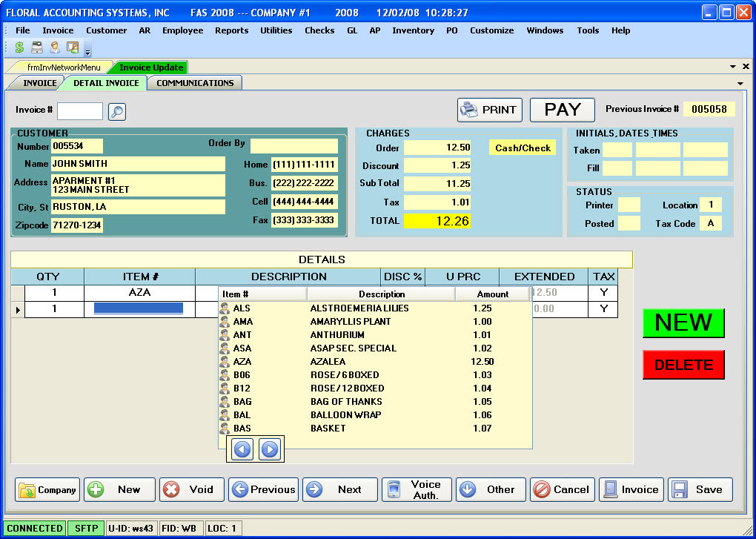Toggle the Posted status field
Screen dimensions: 756x539
(628, 223)
